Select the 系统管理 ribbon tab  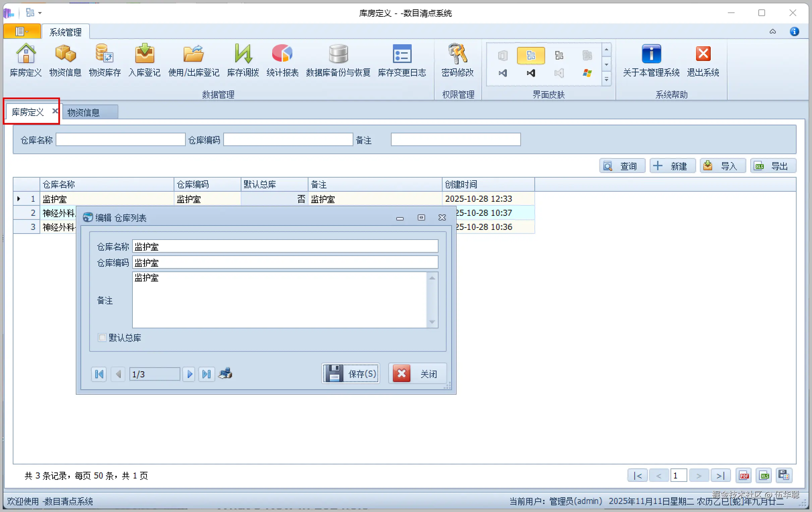tap(65, 32)
